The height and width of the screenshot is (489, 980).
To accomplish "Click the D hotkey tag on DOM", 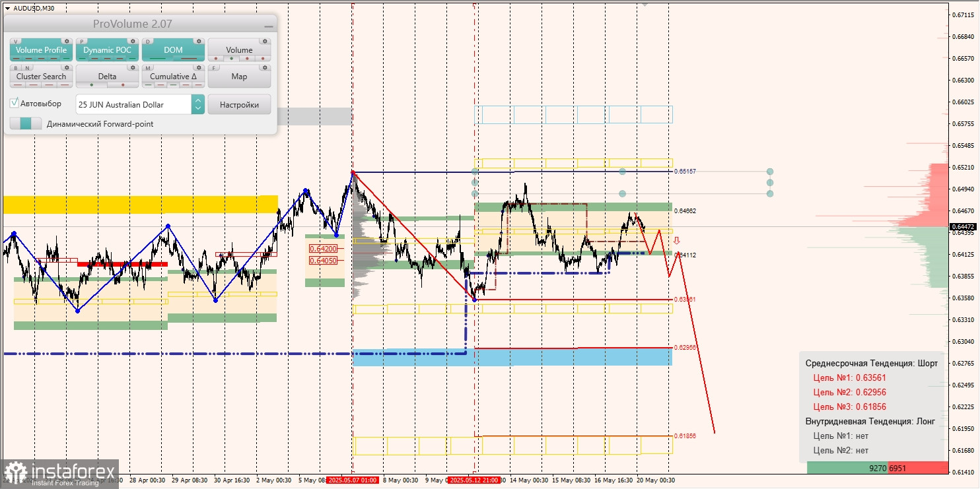I will point(148,41).
